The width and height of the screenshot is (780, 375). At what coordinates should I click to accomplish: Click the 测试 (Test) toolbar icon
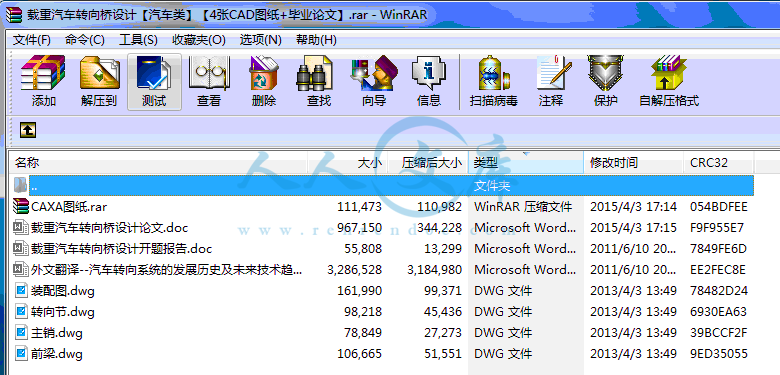click(x=154, y=73)
